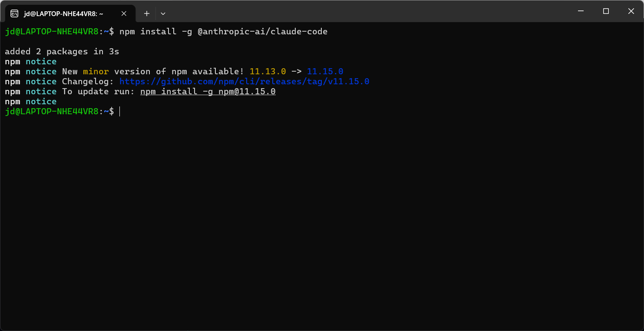The image size is (644, 331).
Task: Open the new tab profile dropdown
Action: pos(163,13)
